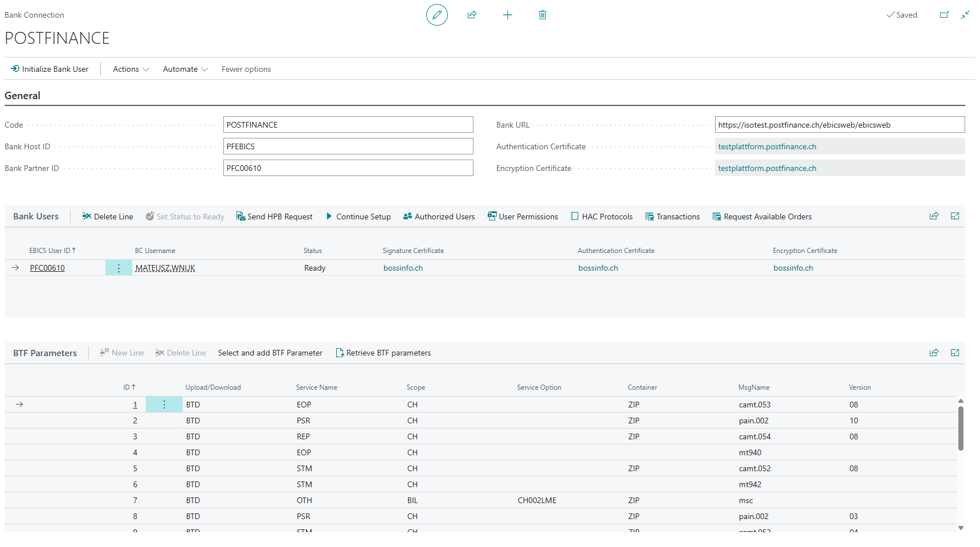The image size is (980, 547).
Task: Click Set Status to Ready
Action: [x=185, y=217]
